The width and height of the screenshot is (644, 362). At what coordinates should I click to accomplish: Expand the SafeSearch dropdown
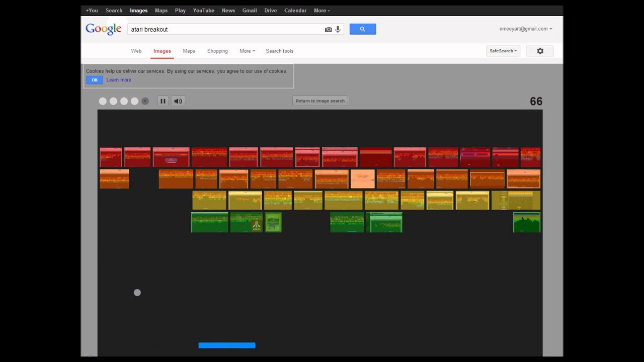[x=503, y=51]
